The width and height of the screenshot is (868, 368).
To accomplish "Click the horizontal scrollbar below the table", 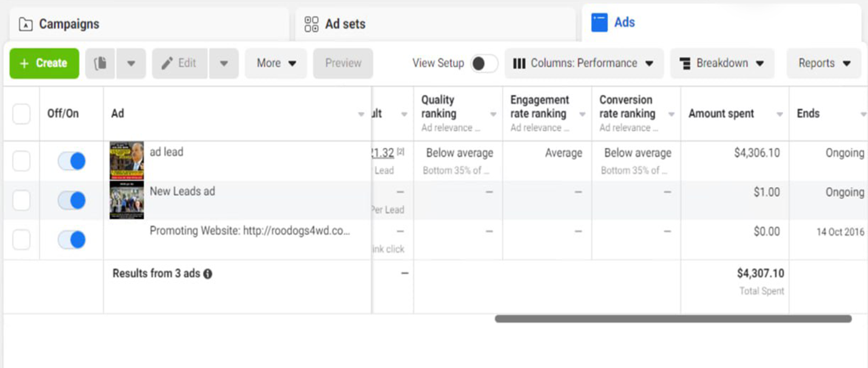I will pos(673,319).
